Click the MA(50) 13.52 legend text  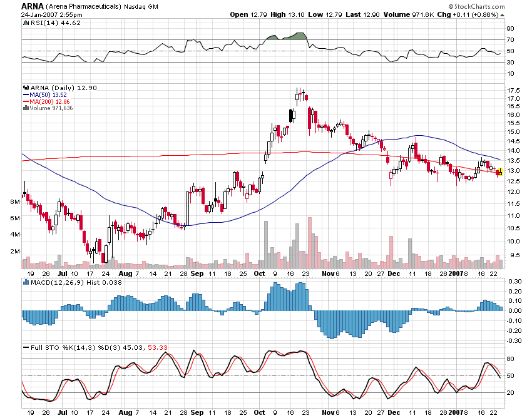(48, 95)
